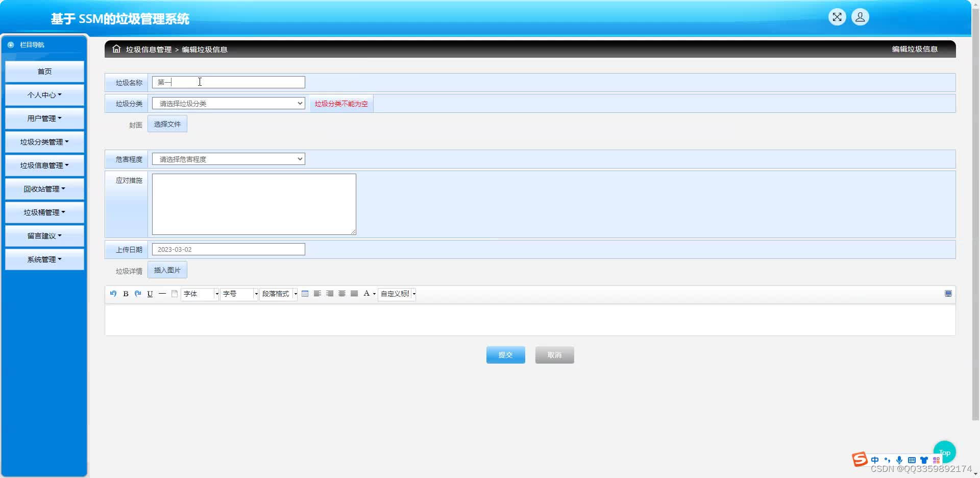Viewport: 980px width, 478px height.
Task: Click the fullscreen toggle icon in header
Action: click(x=837, y=17)
